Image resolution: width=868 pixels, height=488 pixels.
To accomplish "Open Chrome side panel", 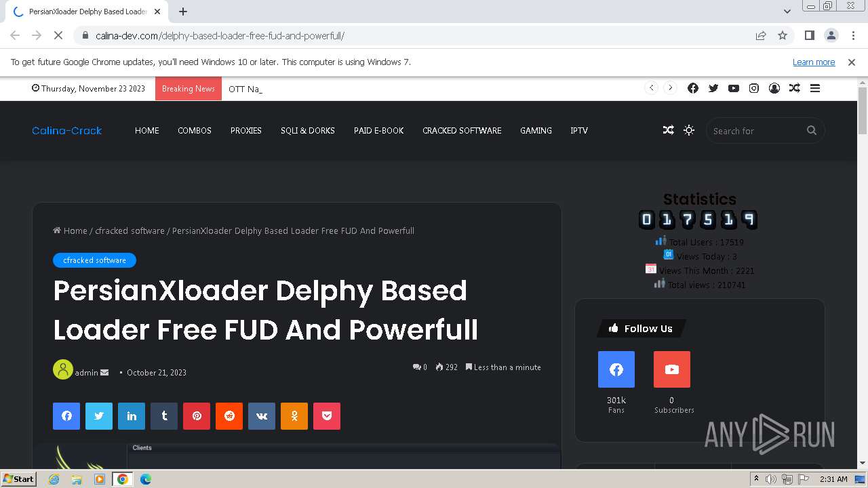I will (x=809, y=35).
